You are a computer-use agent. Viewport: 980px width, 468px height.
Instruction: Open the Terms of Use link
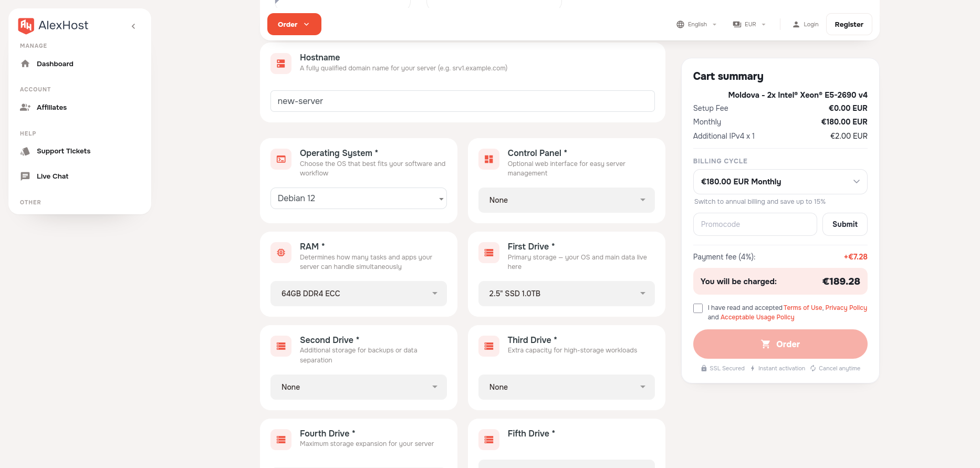(802, 308)
